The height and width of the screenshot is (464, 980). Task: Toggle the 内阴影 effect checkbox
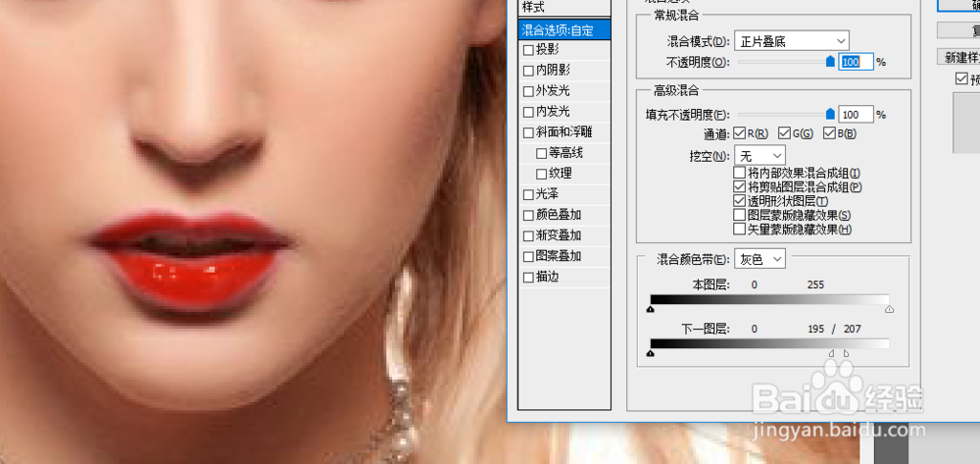click(529, 71)
